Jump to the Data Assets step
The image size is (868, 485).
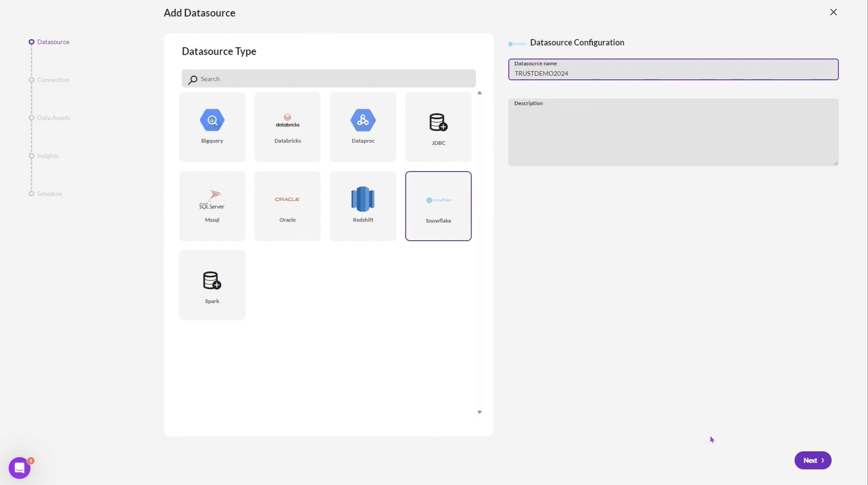tap(53, 118)
